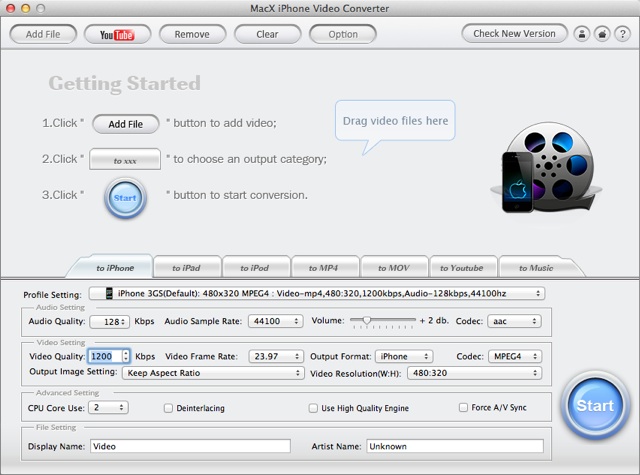Click the 'to xxx' sample category button
Screen dimensions: 640x475
[x=125, y=159]
